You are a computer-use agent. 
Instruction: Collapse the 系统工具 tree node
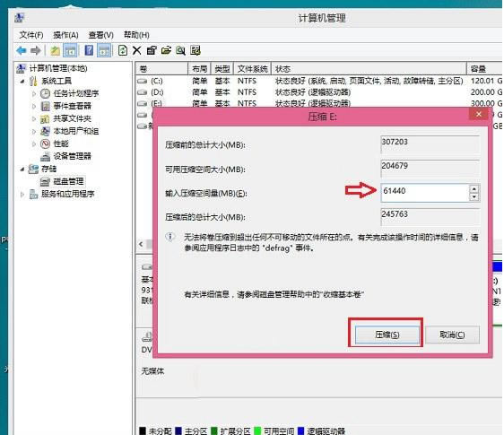(x=22, y=81)
